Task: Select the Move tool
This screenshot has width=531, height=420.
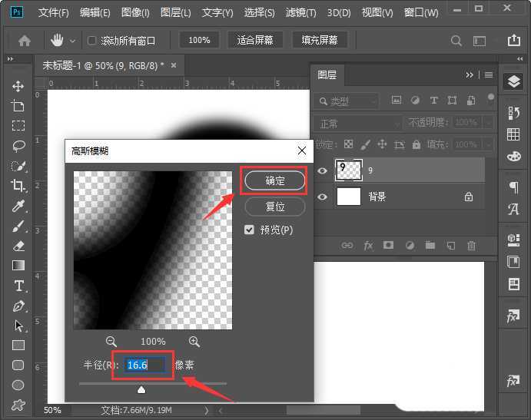Action: tap(18, 86)
